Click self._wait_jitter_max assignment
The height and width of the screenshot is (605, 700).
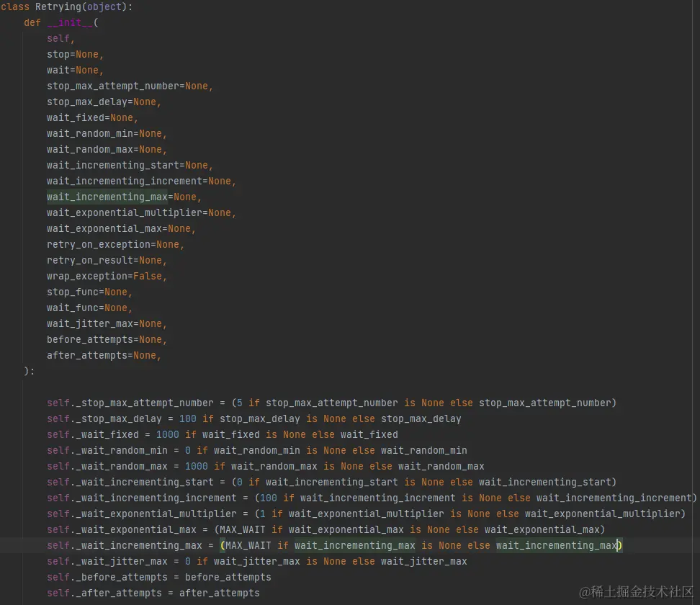(257, 561)
